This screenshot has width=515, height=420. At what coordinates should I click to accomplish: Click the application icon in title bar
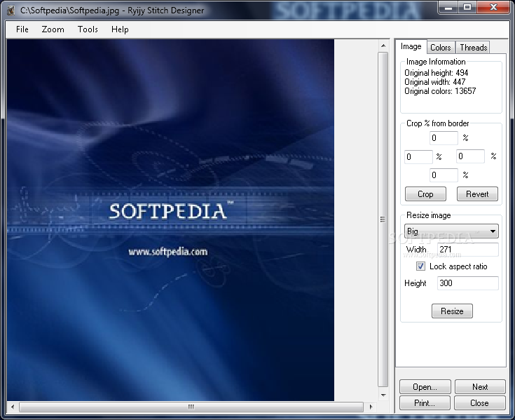pos(11,11)
